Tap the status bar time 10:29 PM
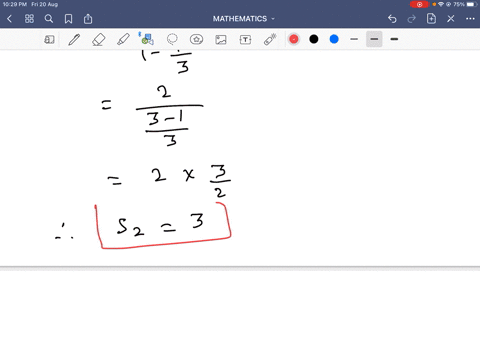 tap(14, 4)
